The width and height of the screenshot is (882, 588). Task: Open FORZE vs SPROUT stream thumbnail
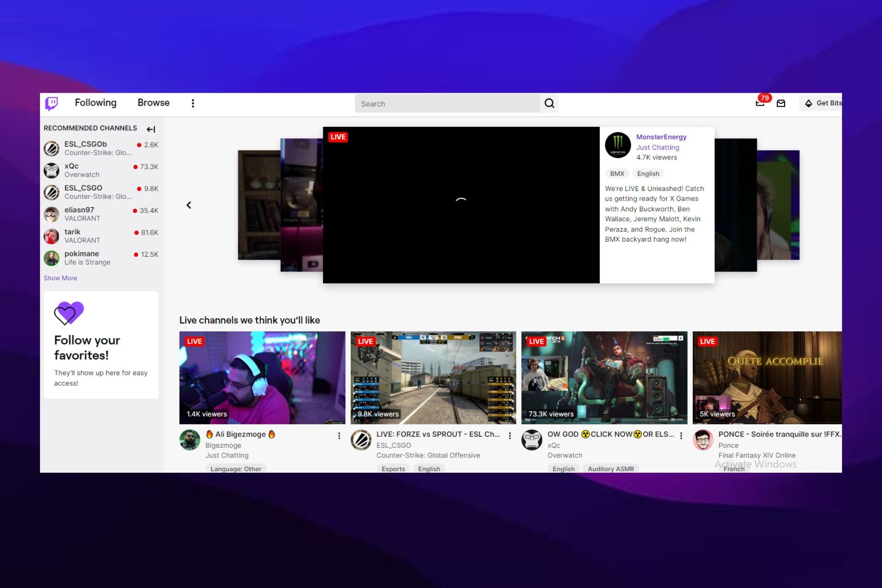(x=433, y=378)
